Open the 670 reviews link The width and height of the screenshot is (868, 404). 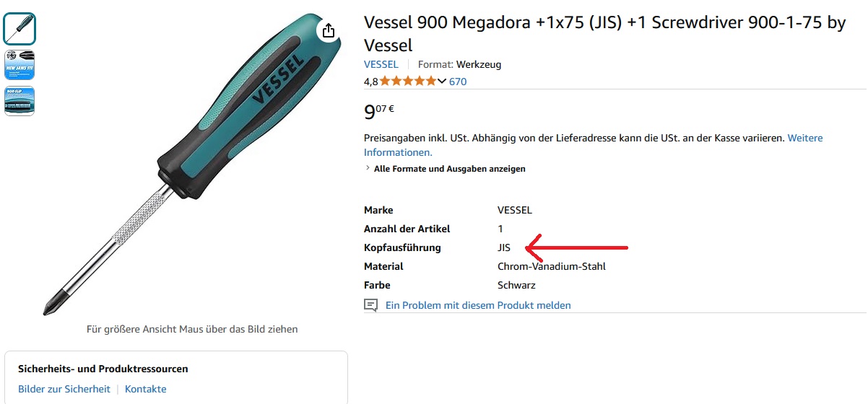pos(458,82)
